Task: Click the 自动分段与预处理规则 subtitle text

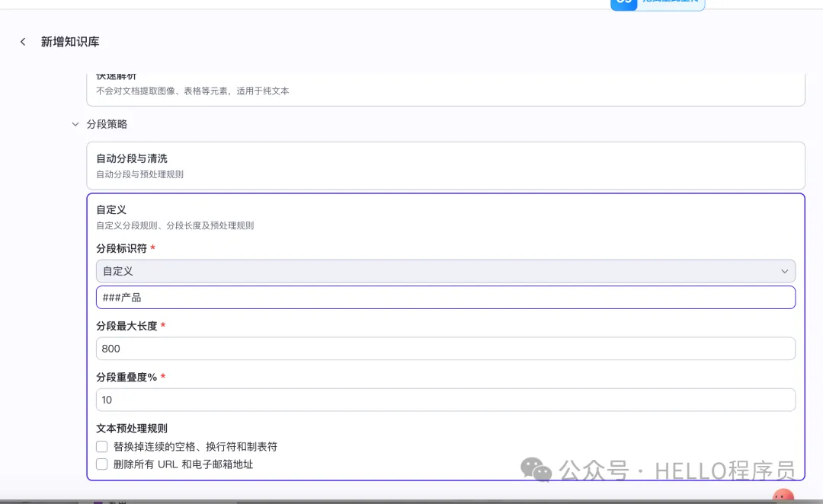Action: point(139,174)
